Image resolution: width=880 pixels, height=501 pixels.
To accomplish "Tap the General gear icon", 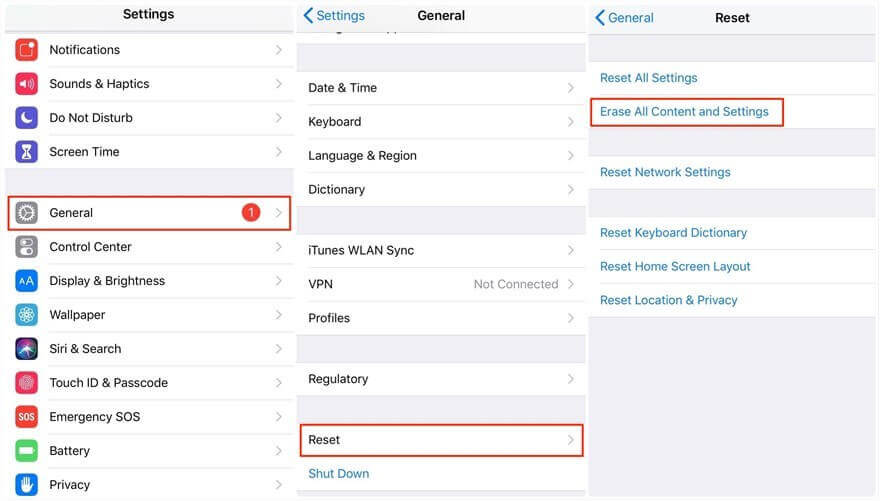I will [27, 213].
